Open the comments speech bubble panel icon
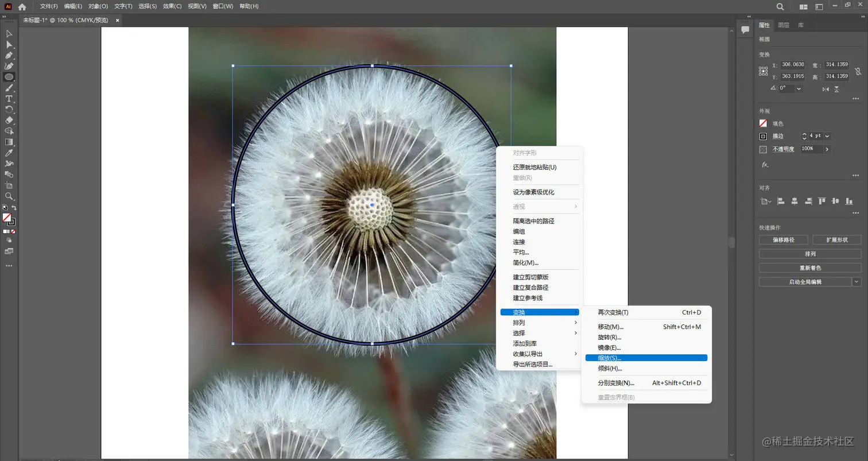Image resolution: width=868 pixels, height=461 pixels. coord(745,29)
